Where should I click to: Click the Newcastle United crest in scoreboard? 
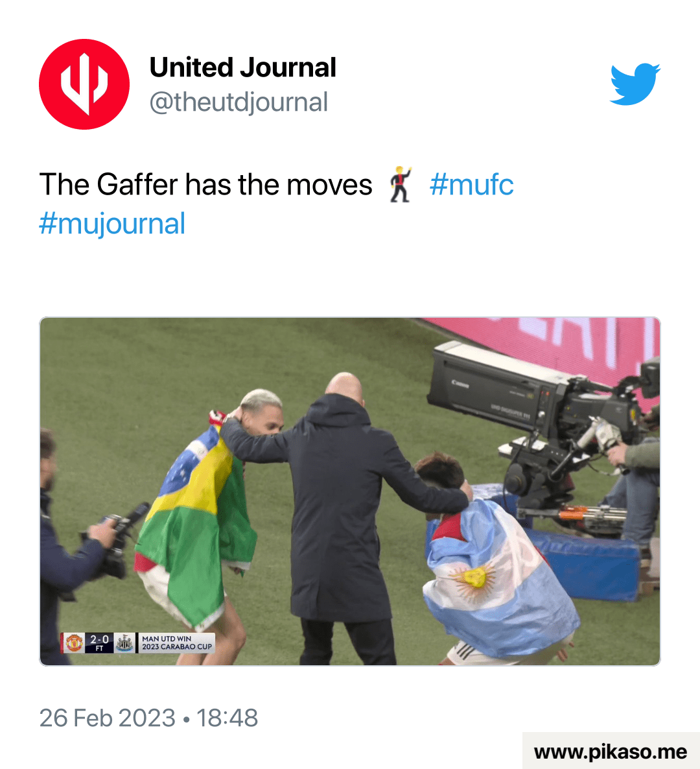(124, 643)
